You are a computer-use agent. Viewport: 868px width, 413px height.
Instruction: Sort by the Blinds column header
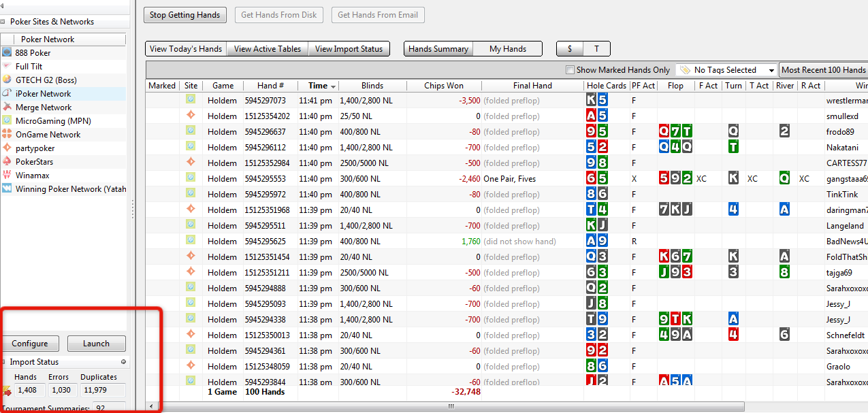(372, 86)
